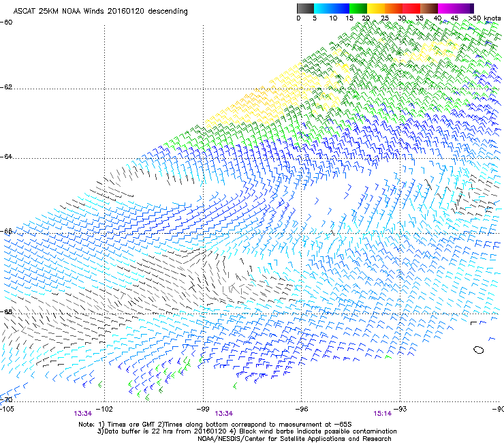Click the legend tick label '10'
Viewport: 504px width, 443px height.
[x=333, y=18]
